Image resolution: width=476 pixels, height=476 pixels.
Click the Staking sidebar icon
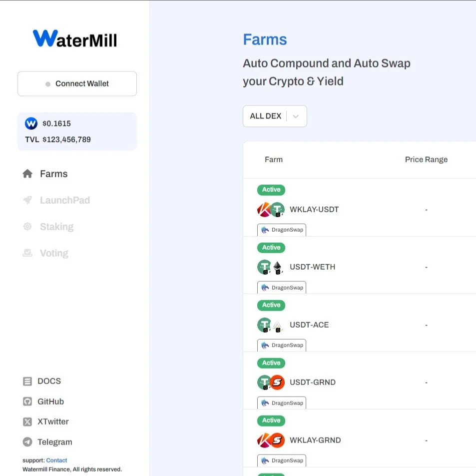27,227
